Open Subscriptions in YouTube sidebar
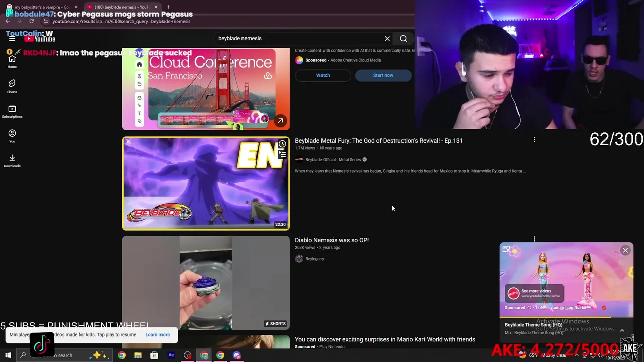 12,111
